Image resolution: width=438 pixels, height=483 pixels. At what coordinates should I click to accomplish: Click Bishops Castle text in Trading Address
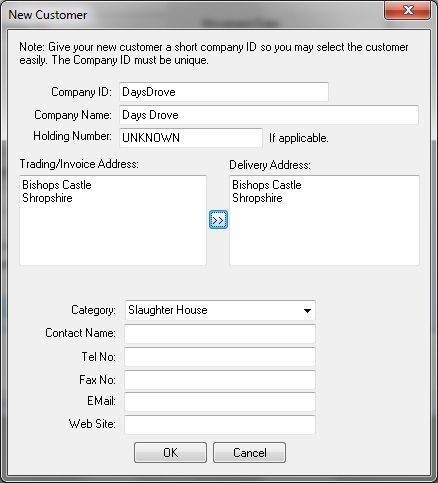[57, 185]
